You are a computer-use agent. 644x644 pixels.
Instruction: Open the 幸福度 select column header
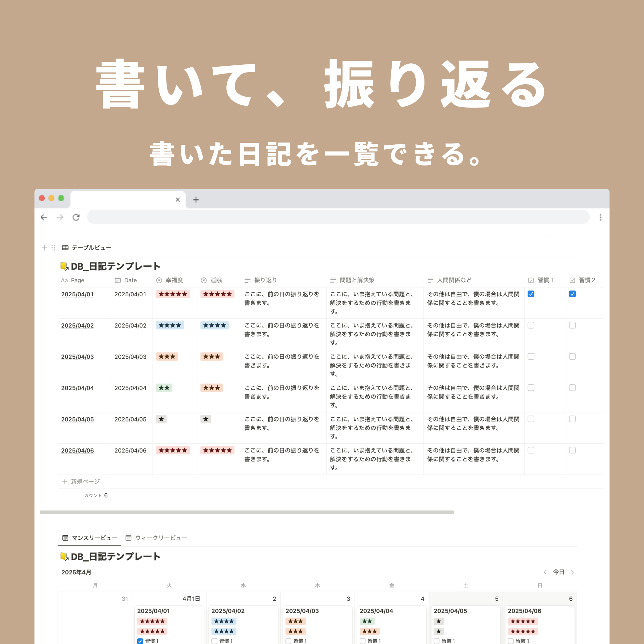(174, 280)
